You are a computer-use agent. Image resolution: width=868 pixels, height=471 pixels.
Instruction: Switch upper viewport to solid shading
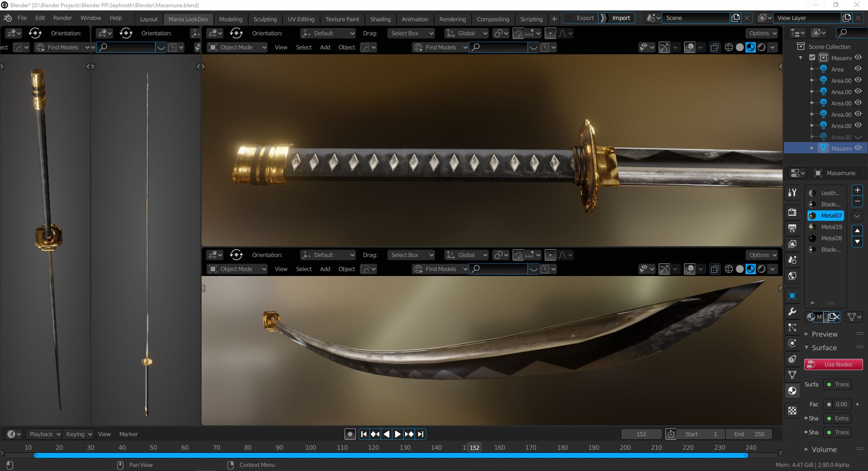tap(740, 47)
